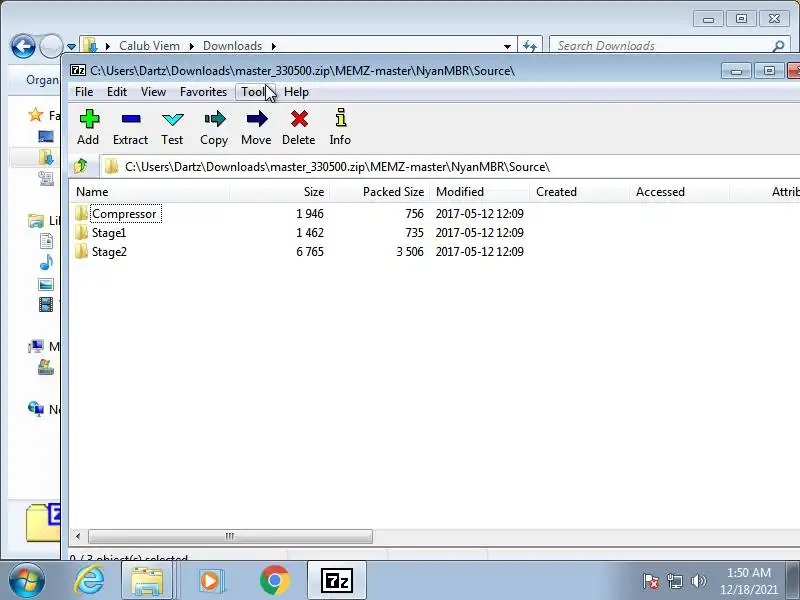
Task: Switch to Windows Explorer taskbar button
Action: [x=147, y=581]
